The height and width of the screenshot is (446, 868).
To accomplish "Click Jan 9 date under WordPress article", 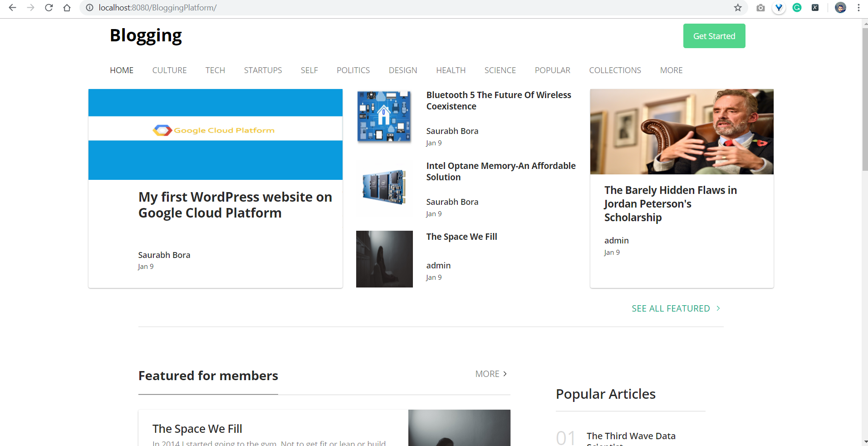I will tap(146, 267).
